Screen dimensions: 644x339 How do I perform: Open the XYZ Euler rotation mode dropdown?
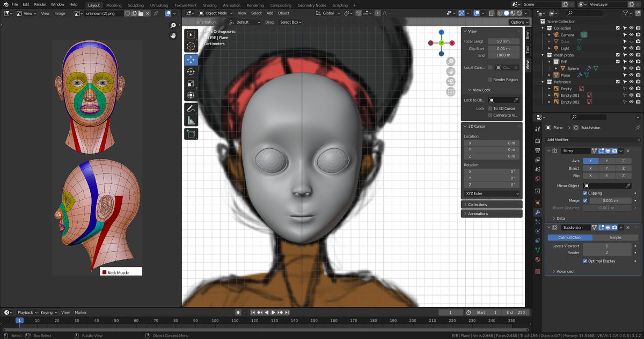pyautogui.click(x=492, y=193)
